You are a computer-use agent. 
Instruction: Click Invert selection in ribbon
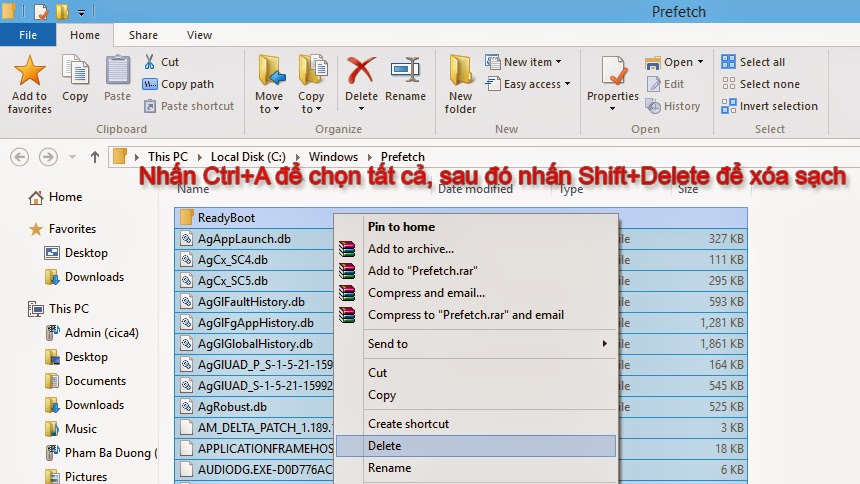(770, 106)
